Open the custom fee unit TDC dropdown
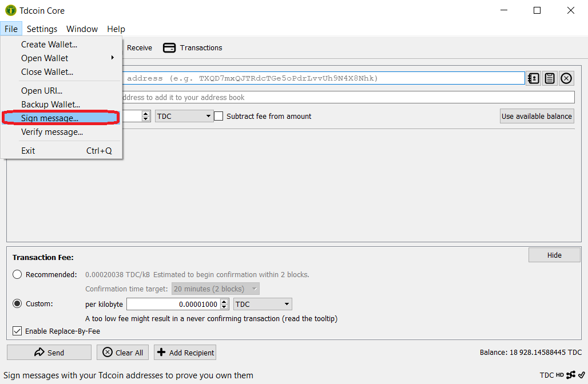The height and width of the screenshot is (384, 588). tap(263, 304)
